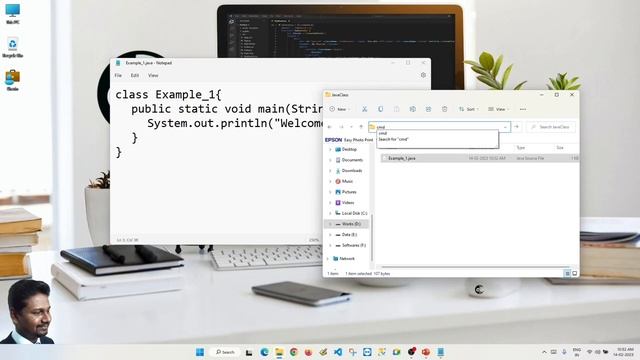Expand the Local Disk (C:) tree node
This screenshot has width=640, height=360.
click(x=330, y=213)
